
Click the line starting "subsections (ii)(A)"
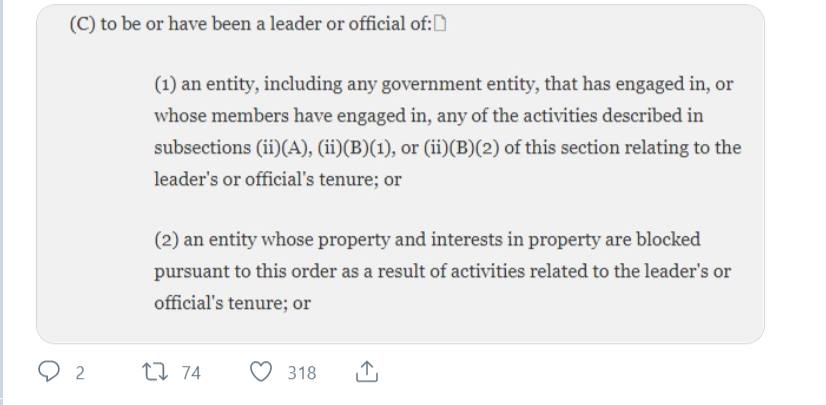(x=447, y=148)
